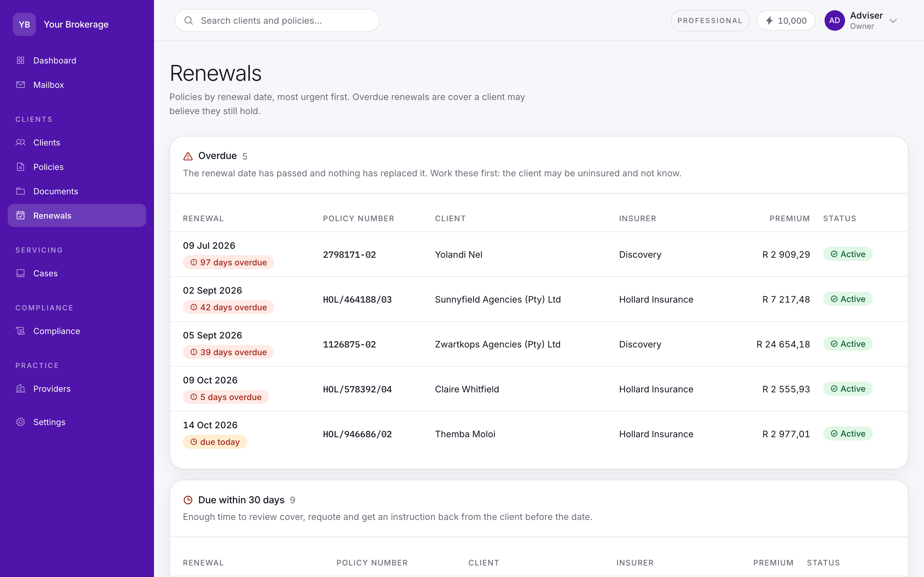The image size is (924, 577).
Task: Click the PROFESSIONAL plan badge
Action: tap(710, 21)
